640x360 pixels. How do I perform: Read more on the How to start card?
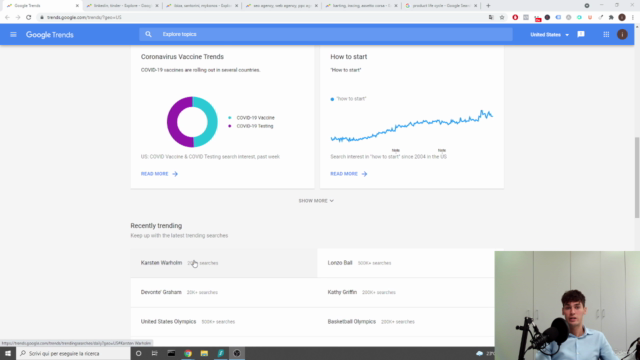point(349,174)
